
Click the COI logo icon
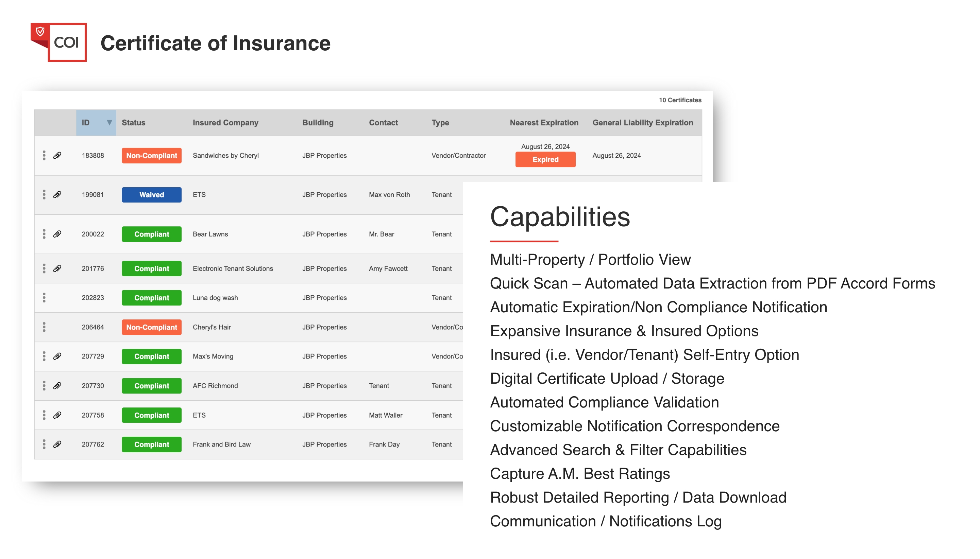(59, 42)
